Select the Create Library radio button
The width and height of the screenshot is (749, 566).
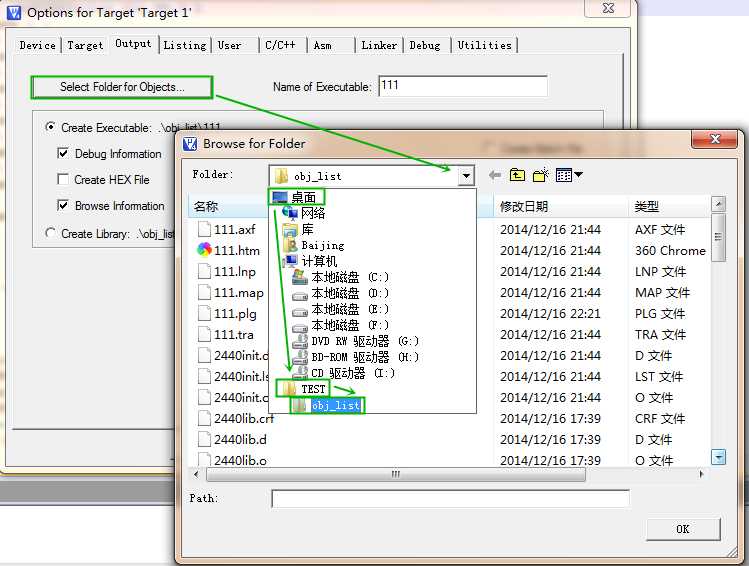50,233
